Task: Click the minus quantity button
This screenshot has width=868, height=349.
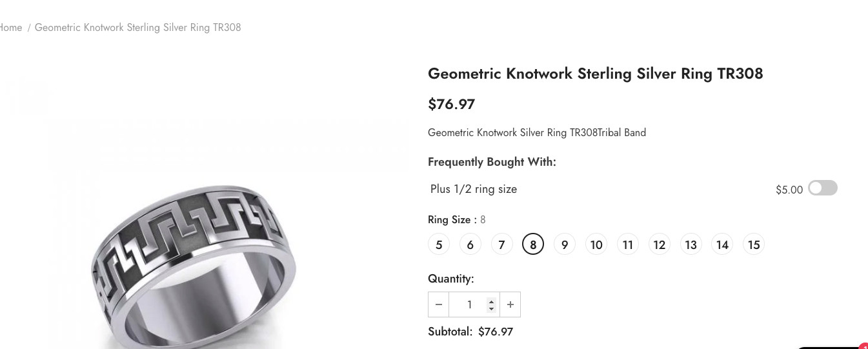Action: tap(439, 304)
